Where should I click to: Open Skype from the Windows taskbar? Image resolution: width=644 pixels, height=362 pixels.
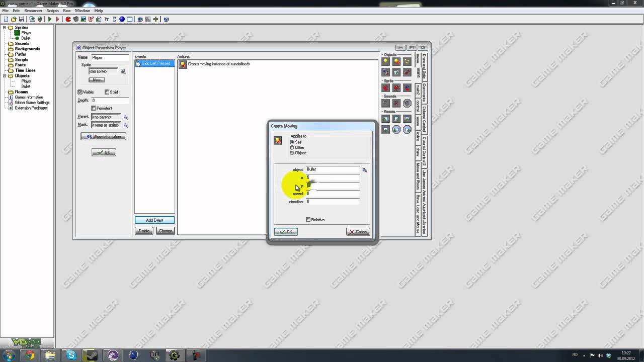pyautogui.click(x=71, y=355)
